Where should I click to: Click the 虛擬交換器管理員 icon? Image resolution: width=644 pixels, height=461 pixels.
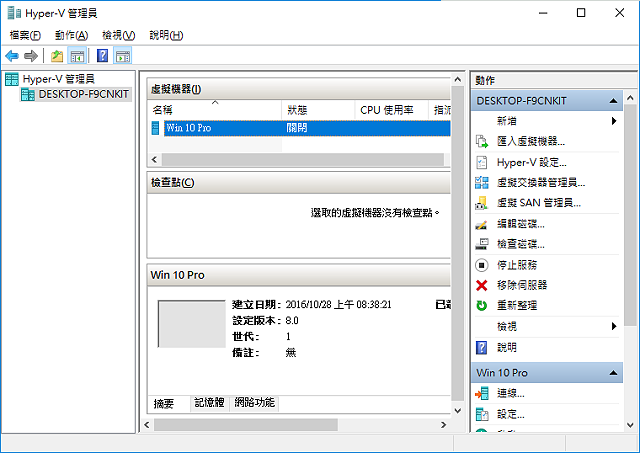[482, 182]
